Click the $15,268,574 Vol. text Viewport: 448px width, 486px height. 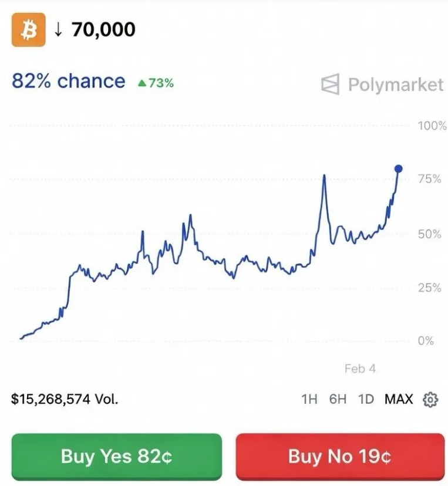point(65,400)
